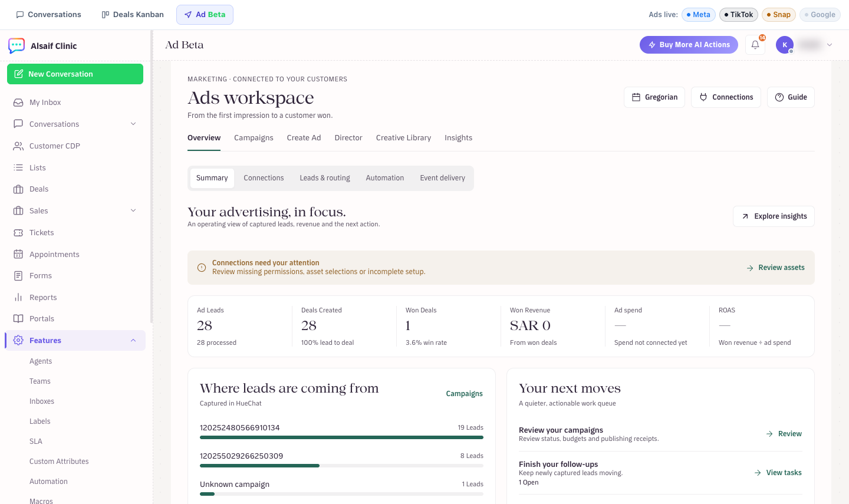Open the Deals Kanban top tab
This screenshot has width=849, height=504.
pyautogui.click(x=133, y=15)
